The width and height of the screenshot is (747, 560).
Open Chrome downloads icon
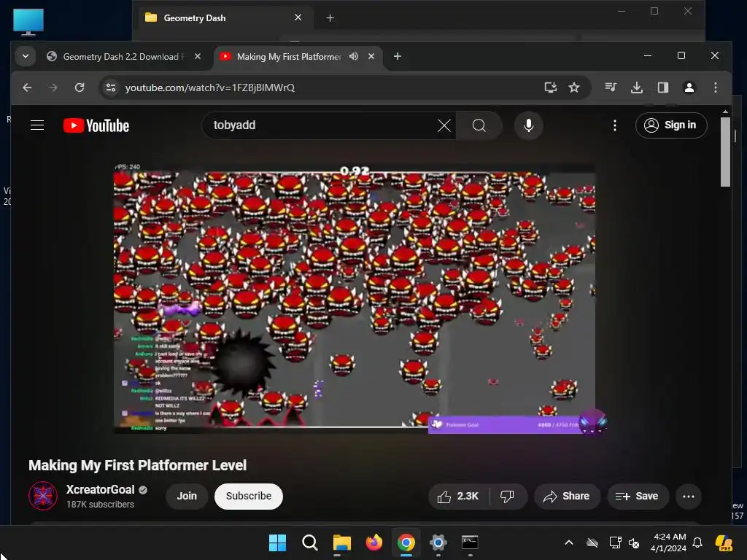click(x=636, y=87)
